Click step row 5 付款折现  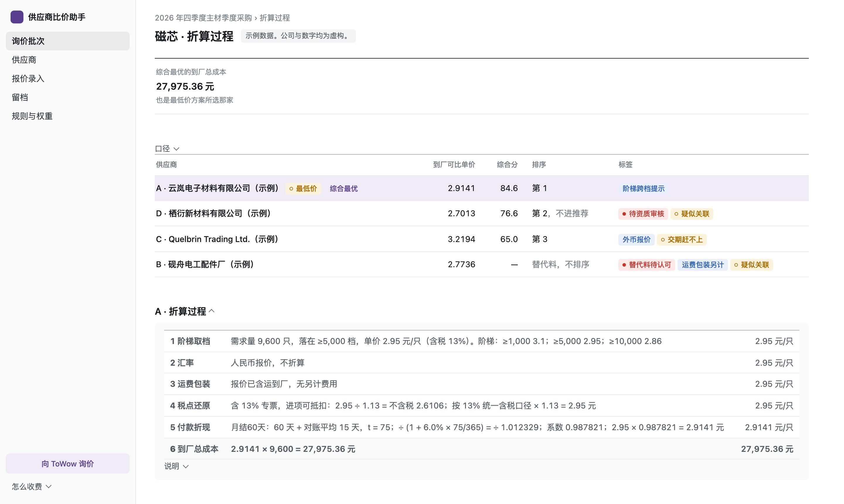pyautogui.click(x=481, y=427)
